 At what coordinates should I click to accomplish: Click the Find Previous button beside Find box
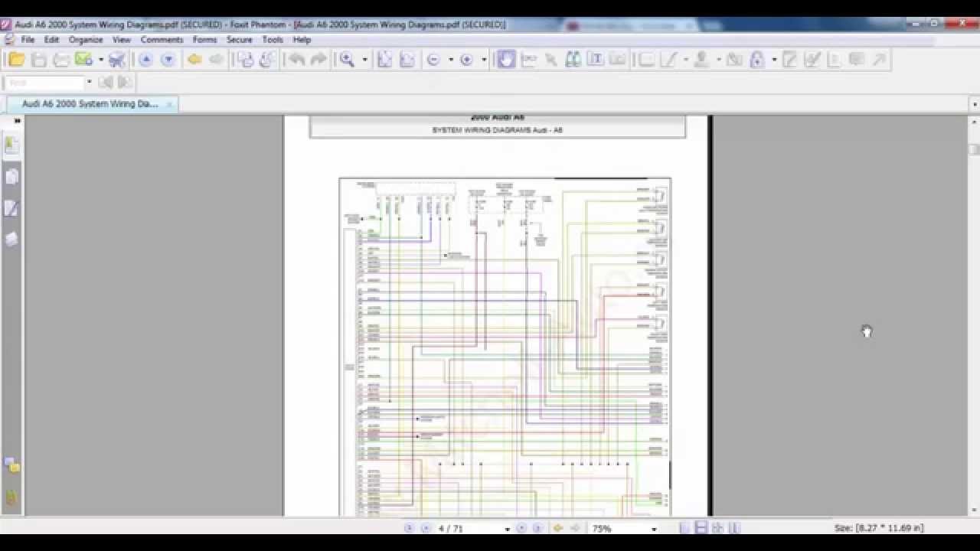tap(106, 83)
